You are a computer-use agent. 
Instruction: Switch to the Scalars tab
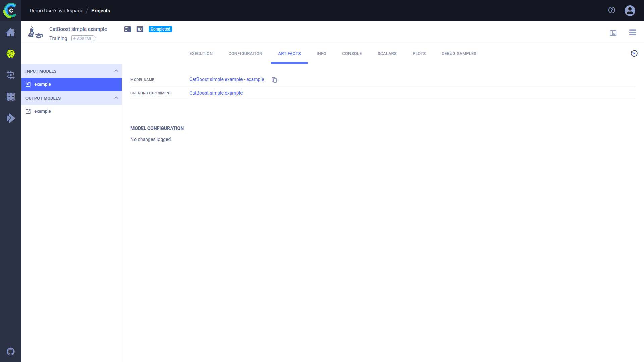387,54
